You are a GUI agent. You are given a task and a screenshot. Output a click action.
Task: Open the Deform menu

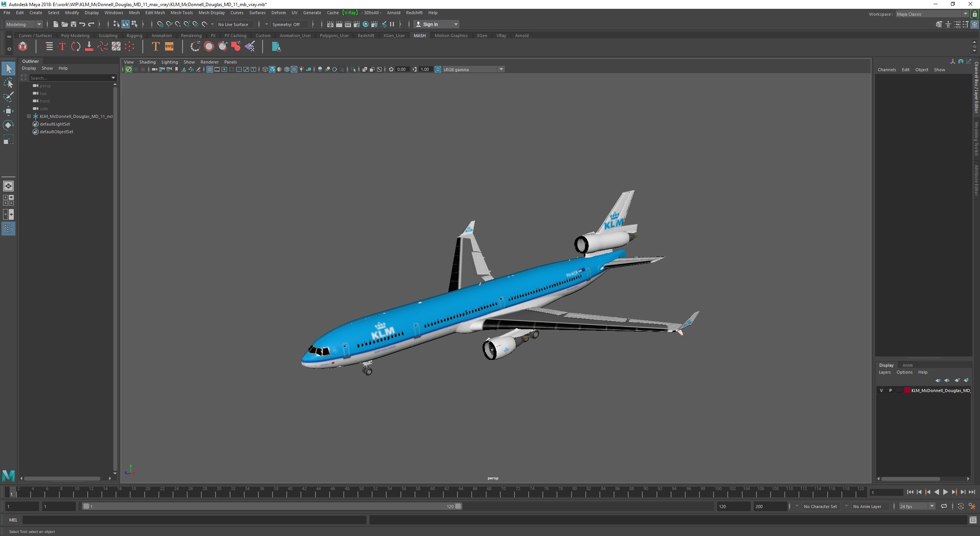(x=278, y=13)
